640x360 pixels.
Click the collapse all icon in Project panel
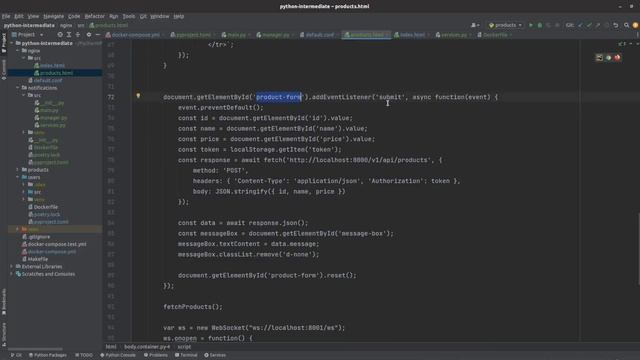78,35
